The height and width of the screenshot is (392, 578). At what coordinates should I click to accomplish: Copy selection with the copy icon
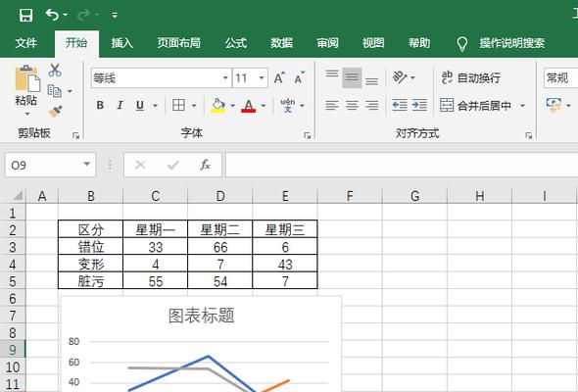[x=55, y=91]
